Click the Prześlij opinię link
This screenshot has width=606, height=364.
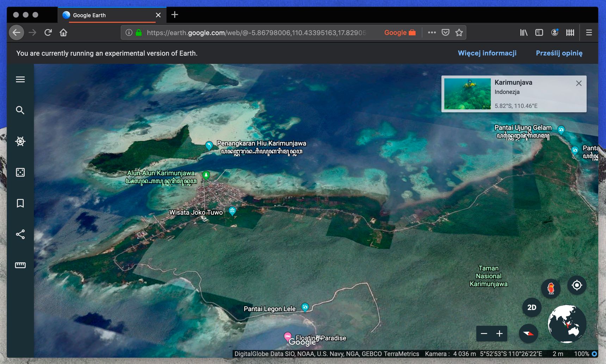pos(559,53)
